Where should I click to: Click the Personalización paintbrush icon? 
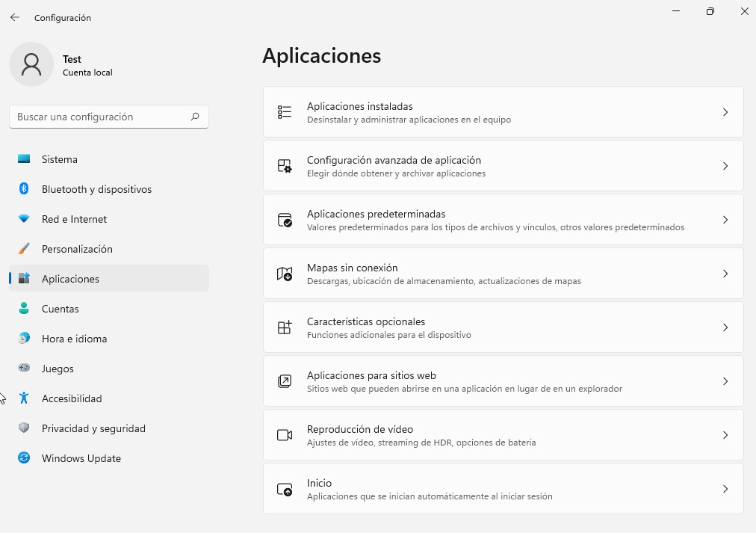(24, 249)
